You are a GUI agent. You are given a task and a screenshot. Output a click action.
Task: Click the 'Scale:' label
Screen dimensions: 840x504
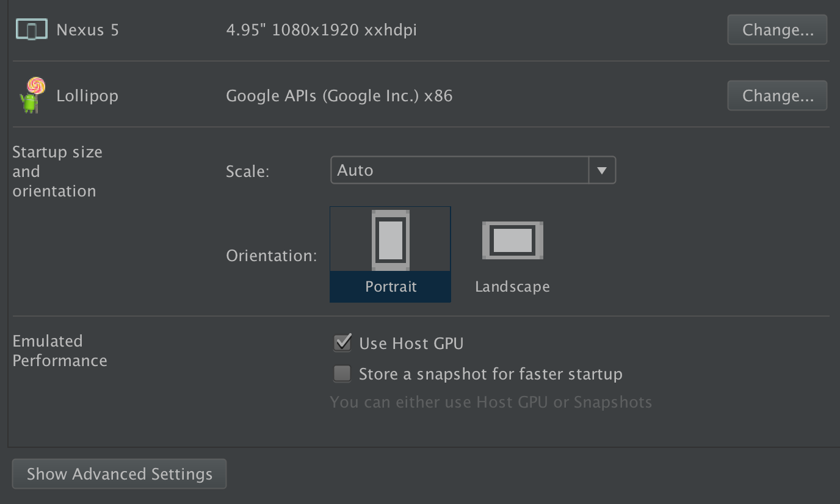[248, 171]
